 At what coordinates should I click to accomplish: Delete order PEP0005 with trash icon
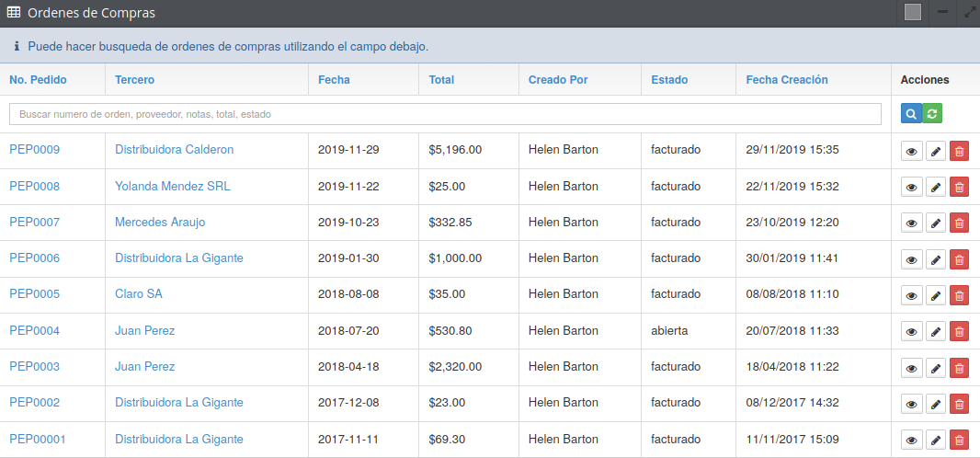[959, 295]
